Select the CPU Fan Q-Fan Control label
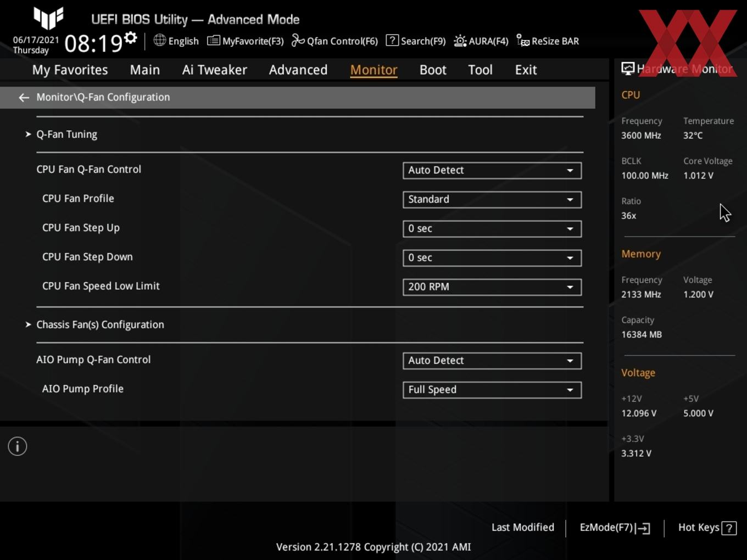This screenshot has width=747, height=560. click(x=88, y=170)
